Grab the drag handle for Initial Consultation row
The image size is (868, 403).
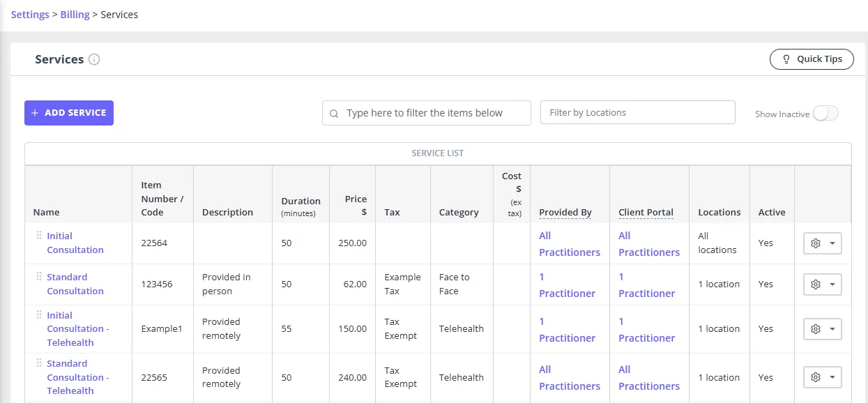pyautogui.click(x=39, y=236)
